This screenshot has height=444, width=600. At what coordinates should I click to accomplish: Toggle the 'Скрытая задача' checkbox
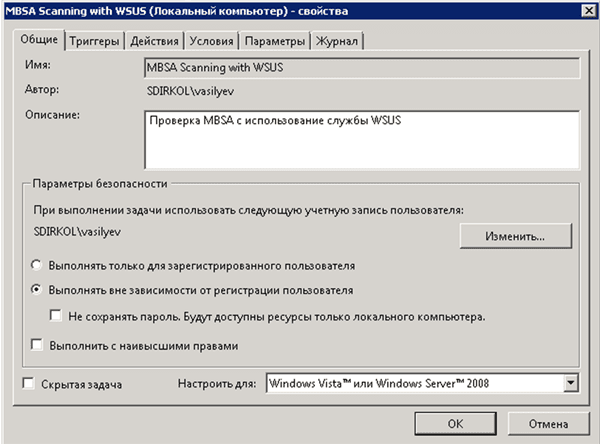coord(27,384)
